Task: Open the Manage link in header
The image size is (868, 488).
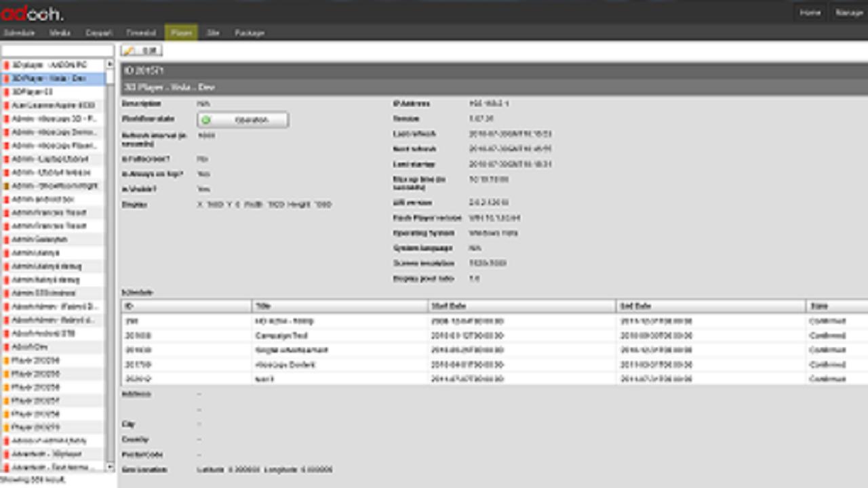Action: 849,13
